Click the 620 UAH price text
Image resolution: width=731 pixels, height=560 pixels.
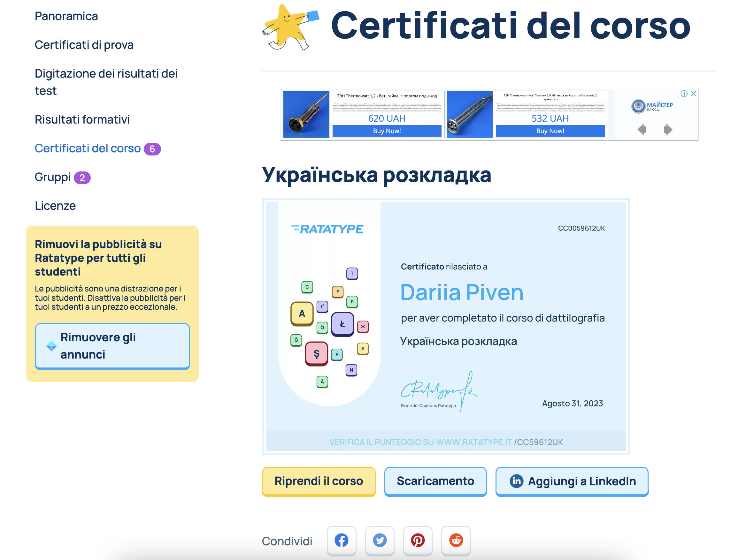(387, 118)
